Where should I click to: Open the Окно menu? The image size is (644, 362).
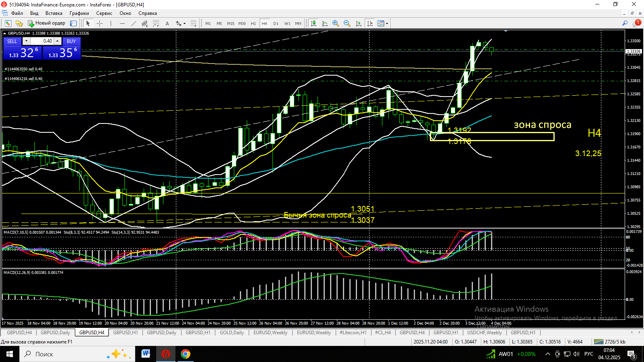pyautogui.click(x=125, y=13)
